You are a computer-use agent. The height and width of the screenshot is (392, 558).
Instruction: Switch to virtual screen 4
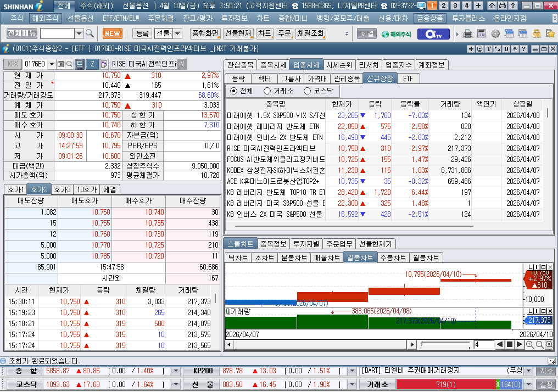click(x=466, y=5)
